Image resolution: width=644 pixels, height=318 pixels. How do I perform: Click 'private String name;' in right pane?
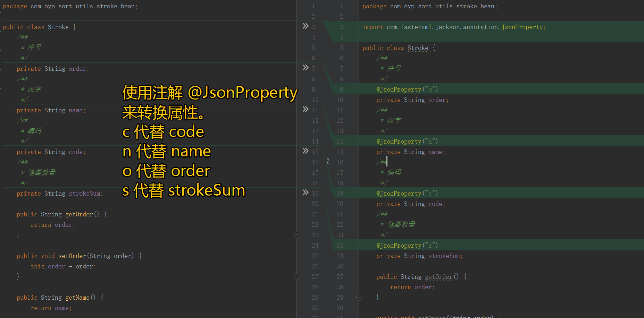tap(411, 152)
